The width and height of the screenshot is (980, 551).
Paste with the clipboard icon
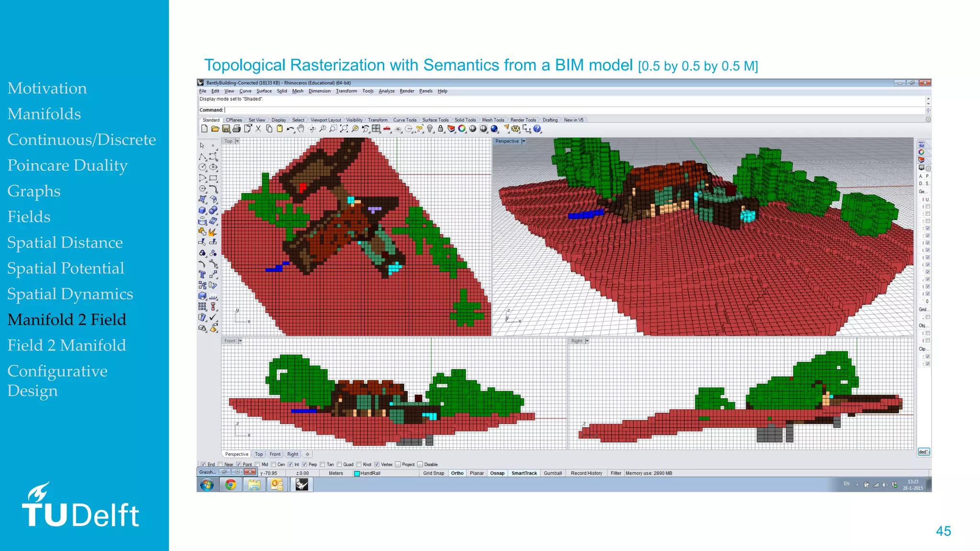(x=280, y=129)
